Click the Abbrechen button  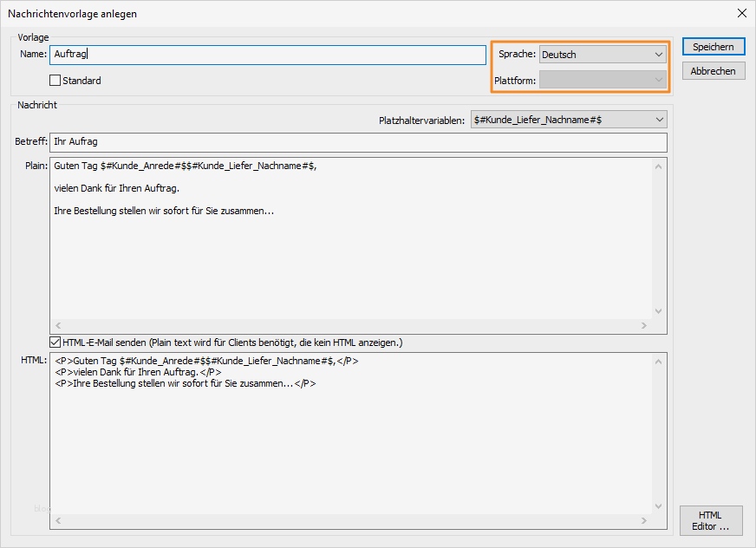[713, 70]
